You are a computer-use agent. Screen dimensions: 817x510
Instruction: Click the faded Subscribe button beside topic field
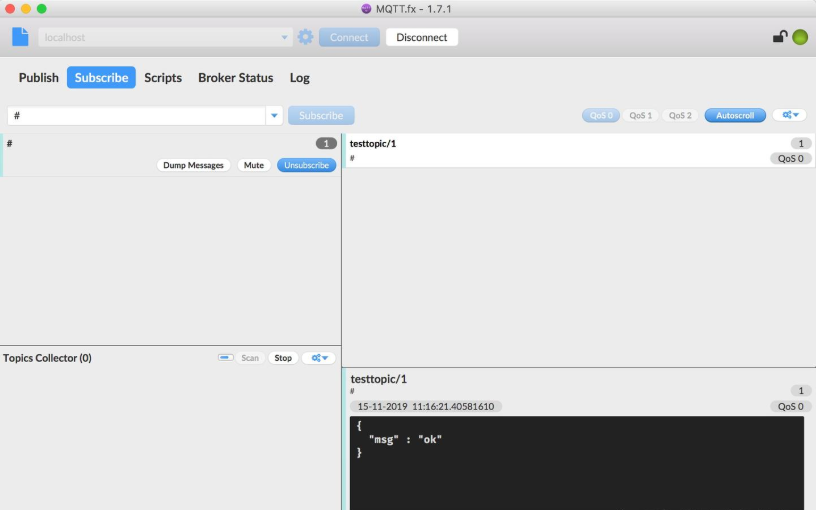(321, 115)
